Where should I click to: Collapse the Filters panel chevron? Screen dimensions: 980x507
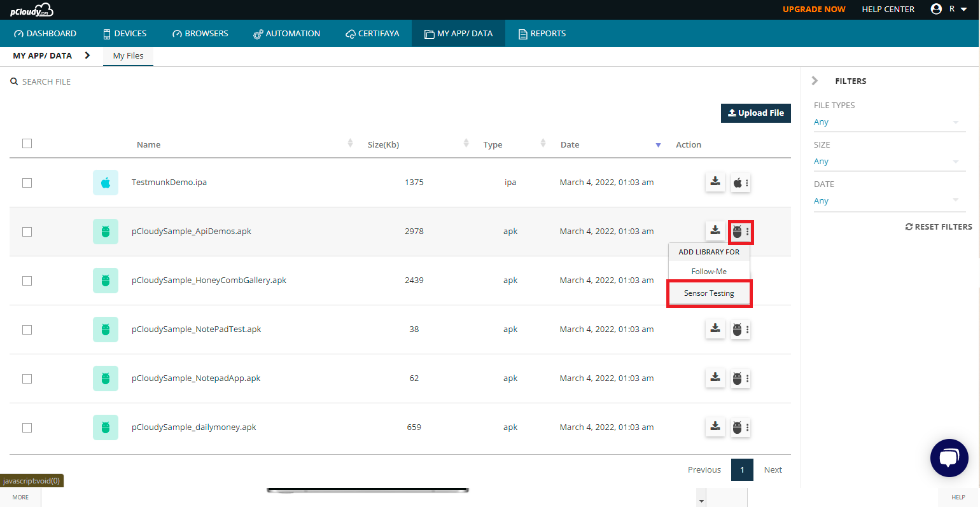coord(815,81)
